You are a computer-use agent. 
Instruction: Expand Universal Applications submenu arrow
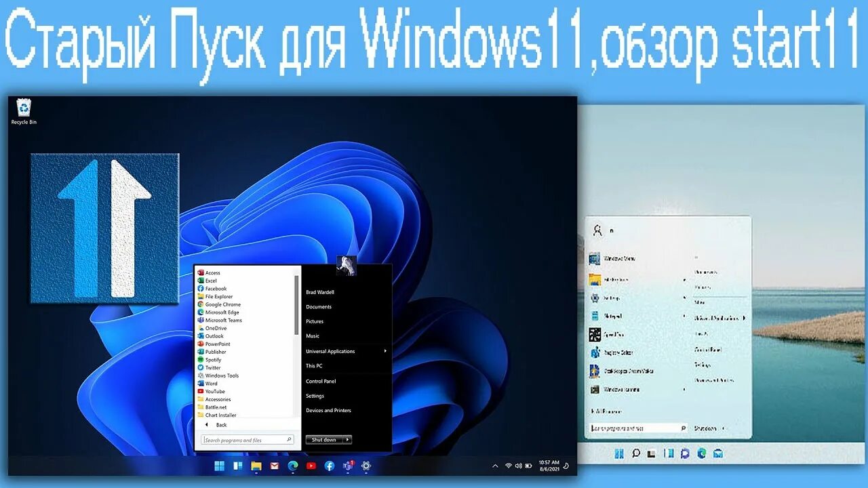(385, 351)
